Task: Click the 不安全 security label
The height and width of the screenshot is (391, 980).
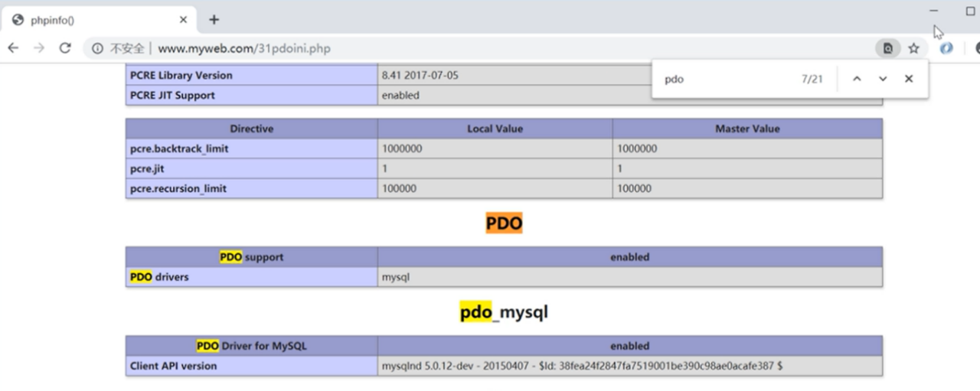Action: click(127, 48)
